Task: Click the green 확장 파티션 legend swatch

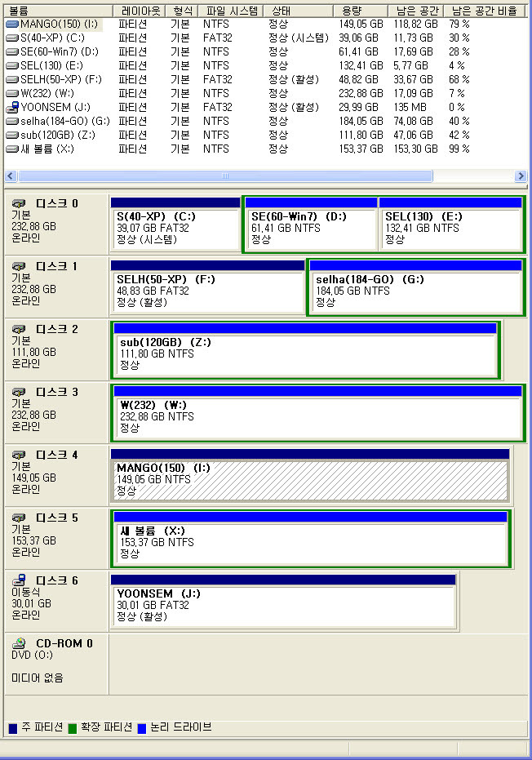Action: pyautogui.click(x=72, y=728)
